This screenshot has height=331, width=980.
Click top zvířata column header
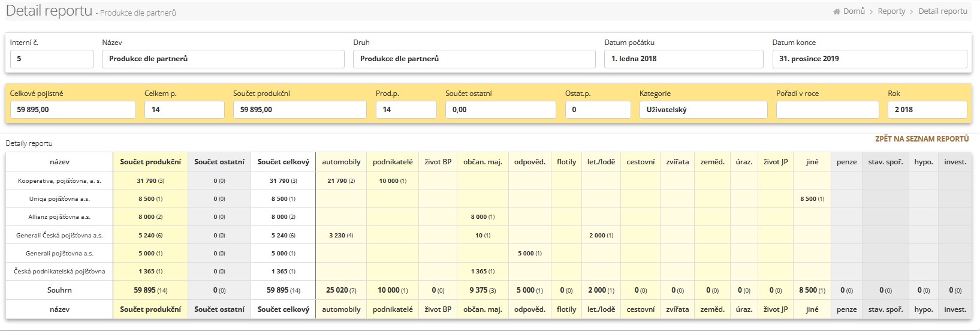coord(678,162)
